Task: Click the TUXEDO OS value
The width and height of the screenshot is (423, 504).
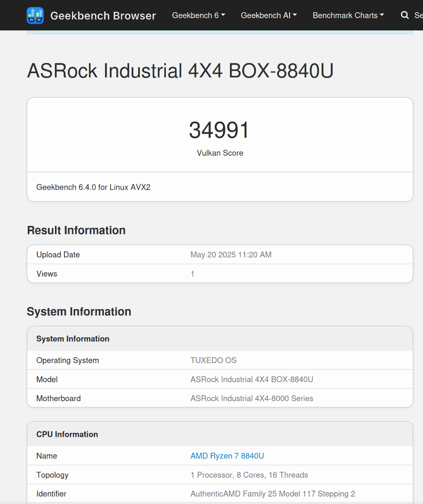Action: tap(213, 360)
